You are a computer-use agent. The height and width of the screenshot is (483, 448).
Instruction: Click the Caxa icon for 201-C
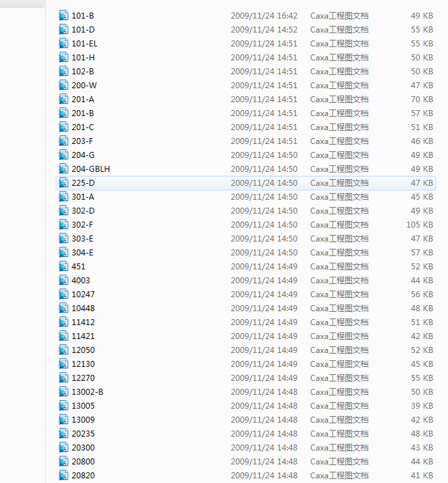coord(64,127)
